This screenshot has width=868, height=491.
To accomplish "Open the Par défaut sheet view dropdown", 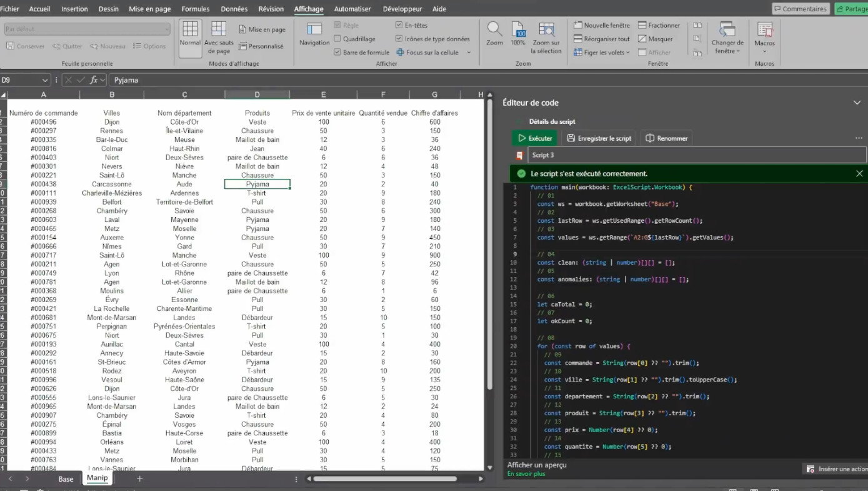I will pos(87,29).
